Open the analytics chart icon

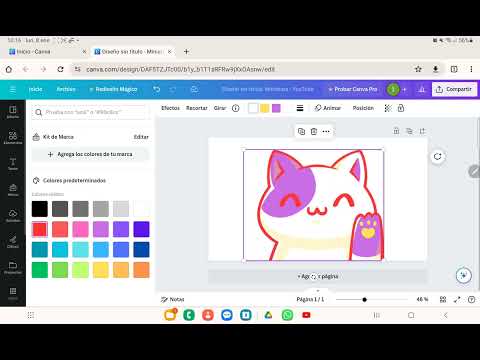(x=421, y=89)
